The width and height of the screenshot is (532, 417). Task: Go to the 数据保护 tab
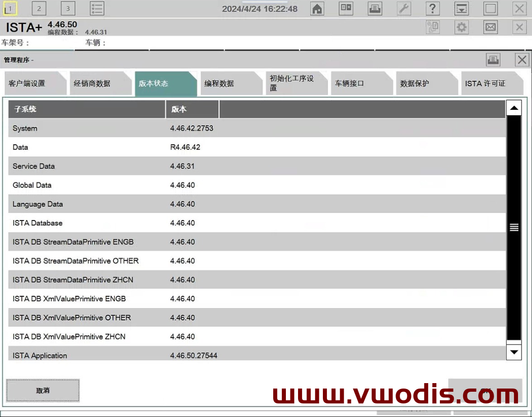click(x=427, y=84)
